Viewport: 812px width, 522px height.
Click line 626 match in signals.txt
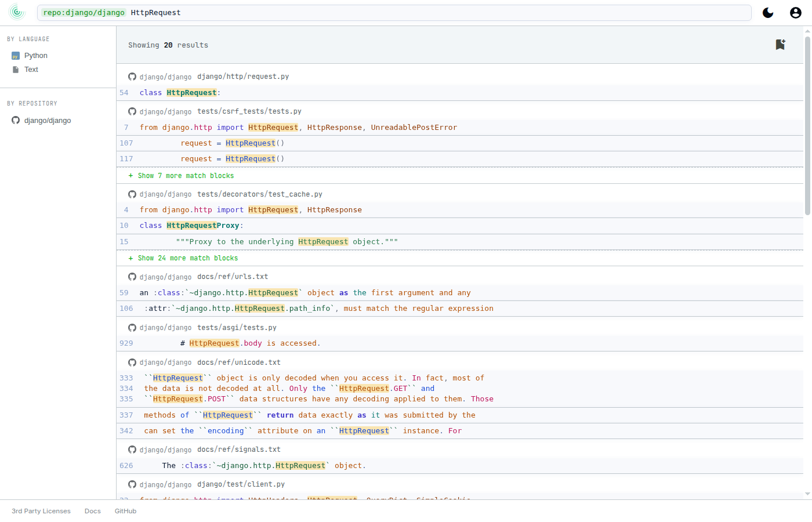(x=460, y=466)
